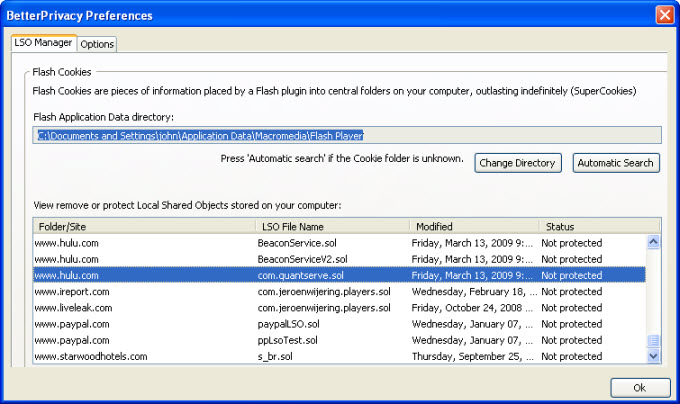Select the LSO Manager tab
Viewport: 680px width, 404px height.
(43, 42)
